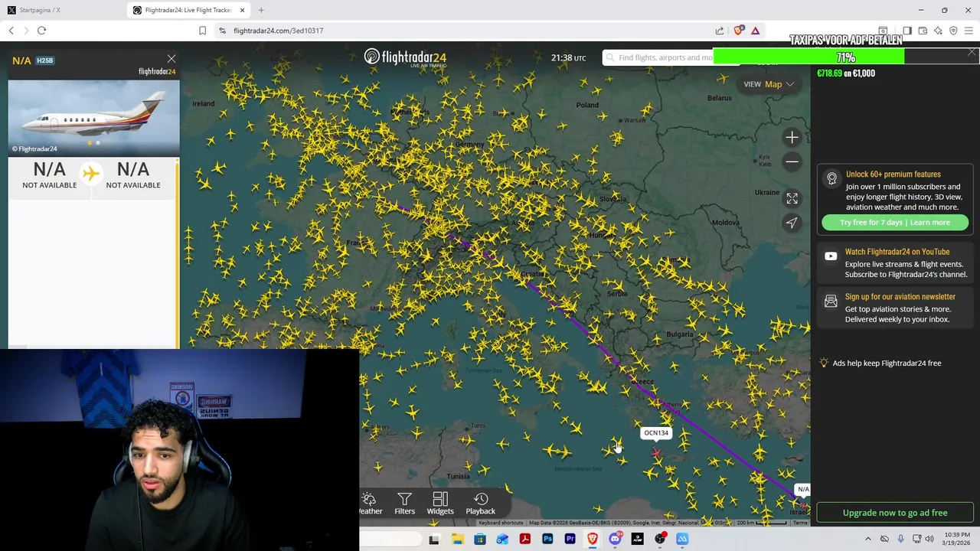Open Premiere Pro from the taskbar

570,539
